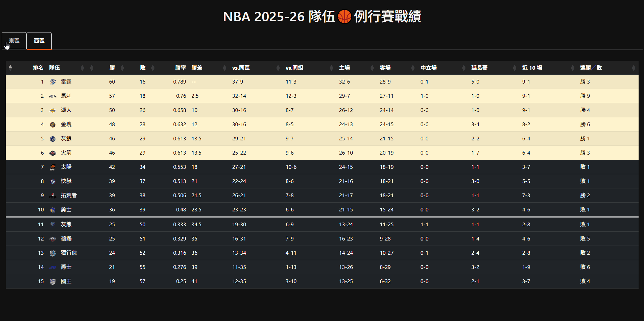
Task: Click team name 金塊
Action: pyautogui.click(x=66, y=124)
